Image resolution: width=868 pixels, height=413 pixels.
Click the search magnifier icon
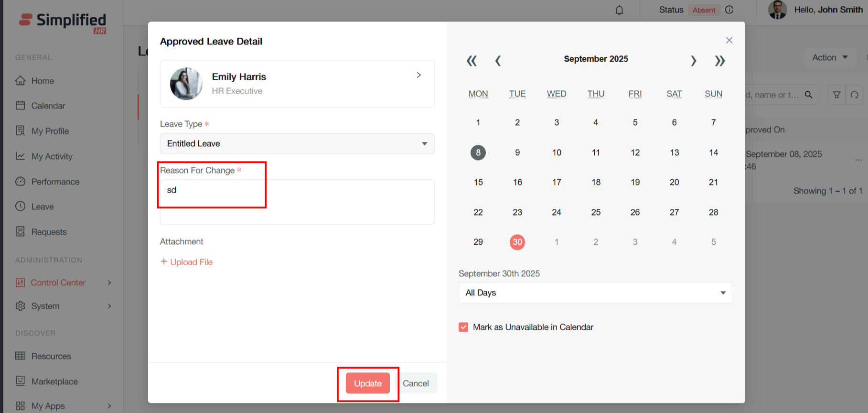[x=808, y=95]
